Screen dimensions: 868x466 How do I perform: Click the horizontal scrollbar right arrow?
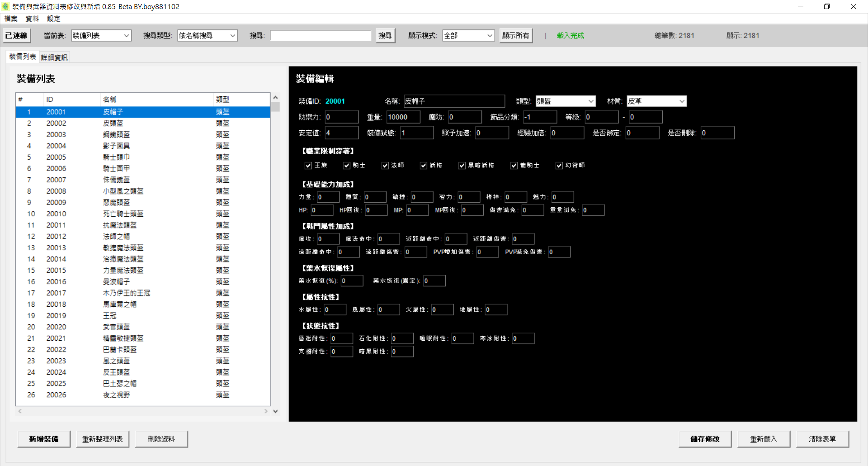pos(266,411)
